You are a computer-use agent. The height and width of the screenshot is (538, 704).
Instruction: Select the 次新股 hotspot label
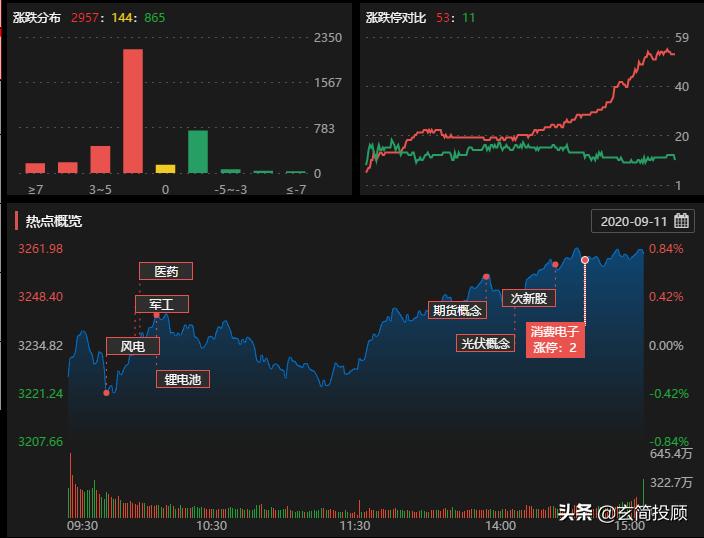pyautogui.click(x=529, y=298)
